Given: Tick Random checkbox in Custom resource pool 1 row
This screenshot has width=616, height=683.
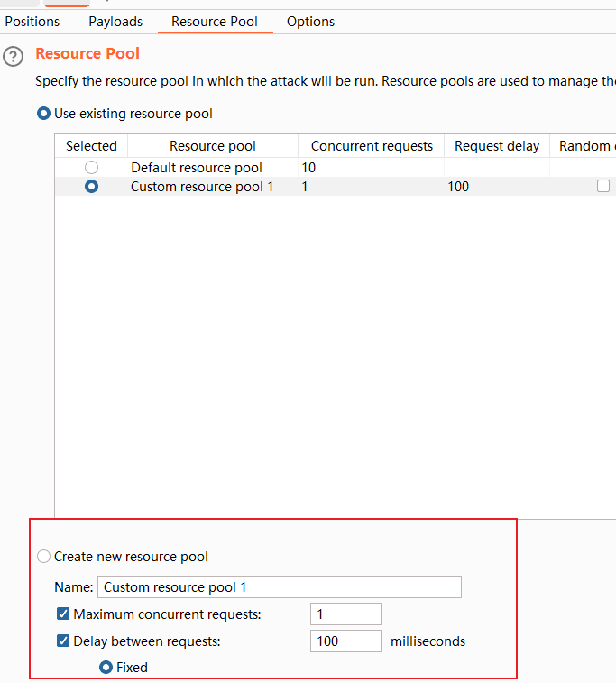Looking at the screenshot, I should click(x=603, y=187).
